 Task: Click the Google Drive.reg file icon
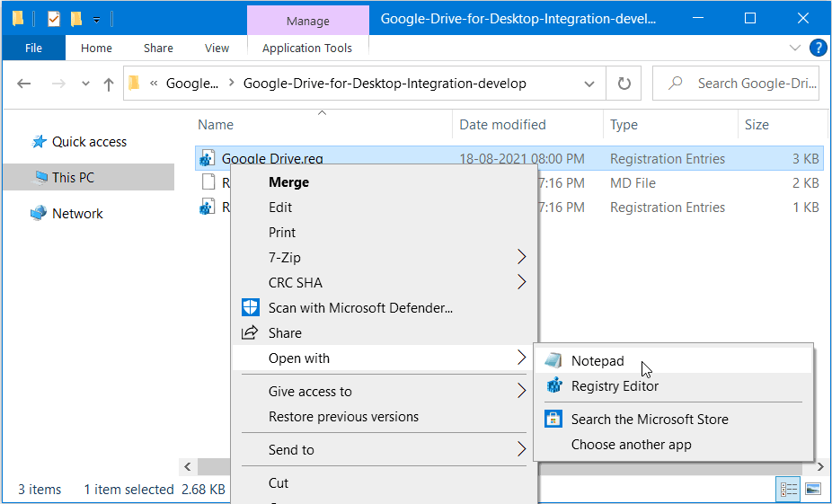tap(208, 158)
